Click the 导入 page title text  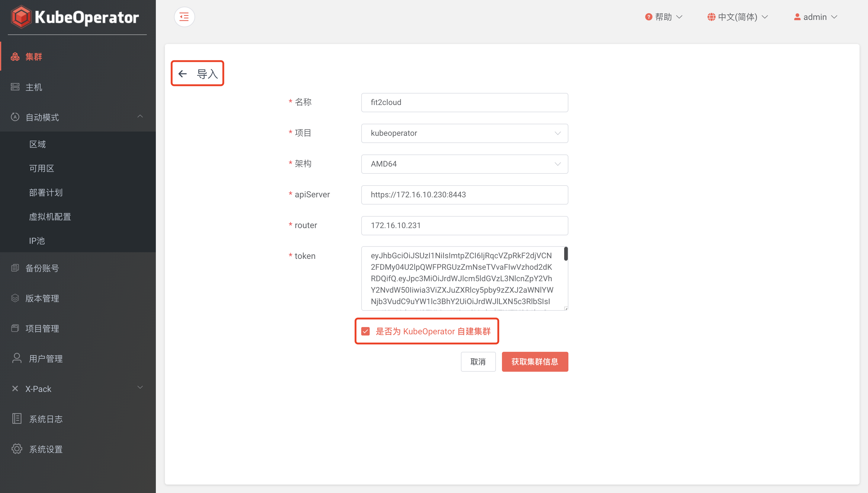pyautogui.click(x=207, y=74)
